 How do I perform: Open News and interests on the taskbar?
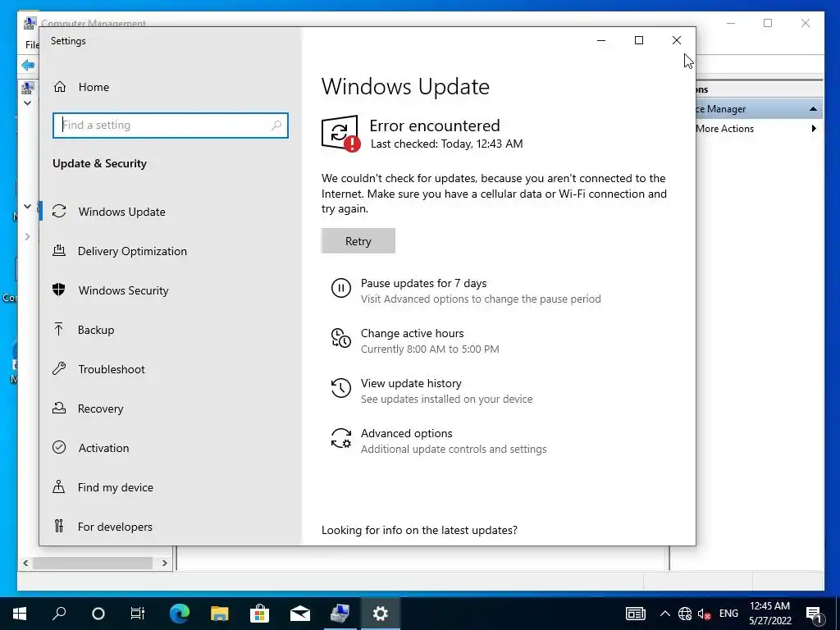(x=636, y=614)
